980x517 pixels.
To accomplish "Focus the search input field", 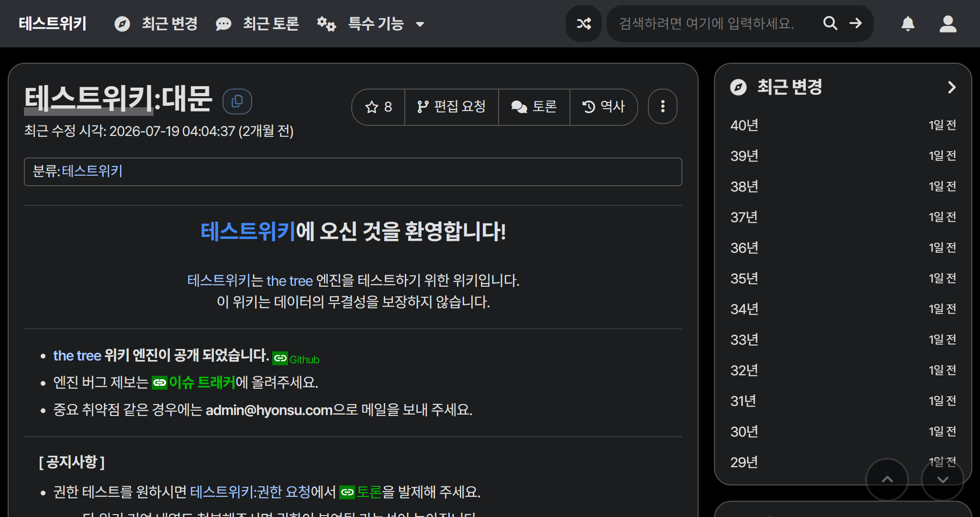I will pos(713,23).
